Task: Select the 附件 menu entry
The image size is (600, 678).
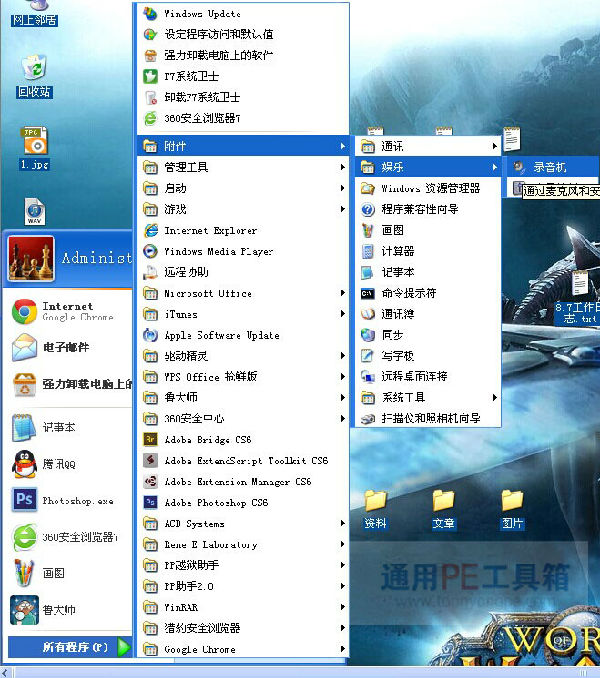Action: coord(243,146)
